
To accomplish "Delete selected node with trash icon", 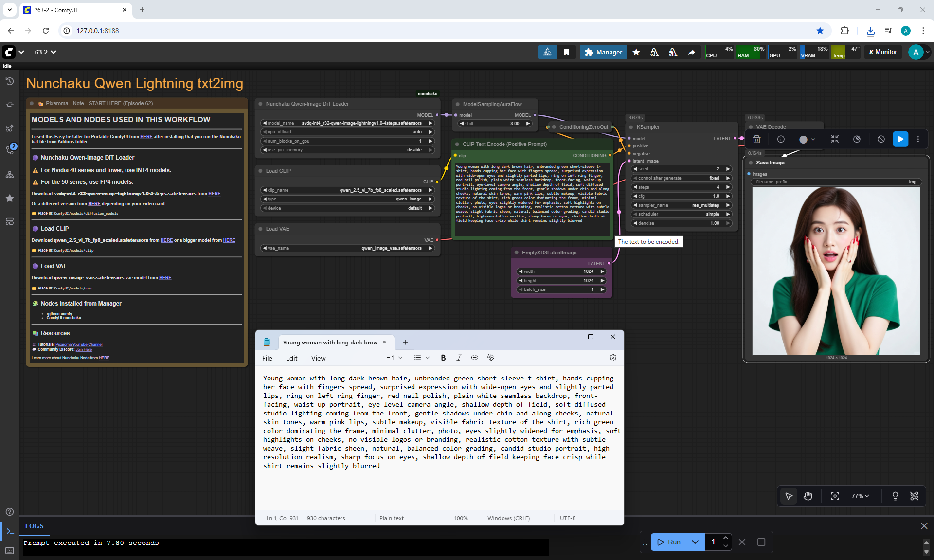I will (x=756, y=139).
